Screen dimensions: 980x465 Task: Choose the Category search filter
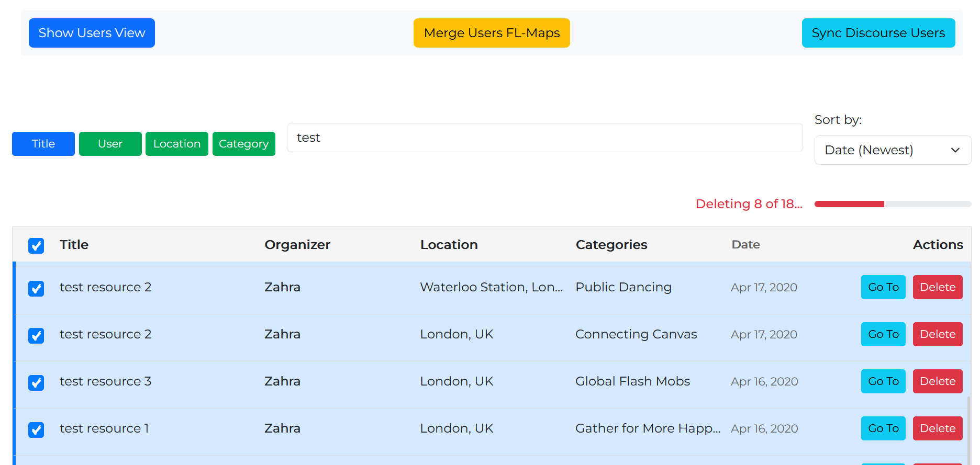click(x=243, y=144)
